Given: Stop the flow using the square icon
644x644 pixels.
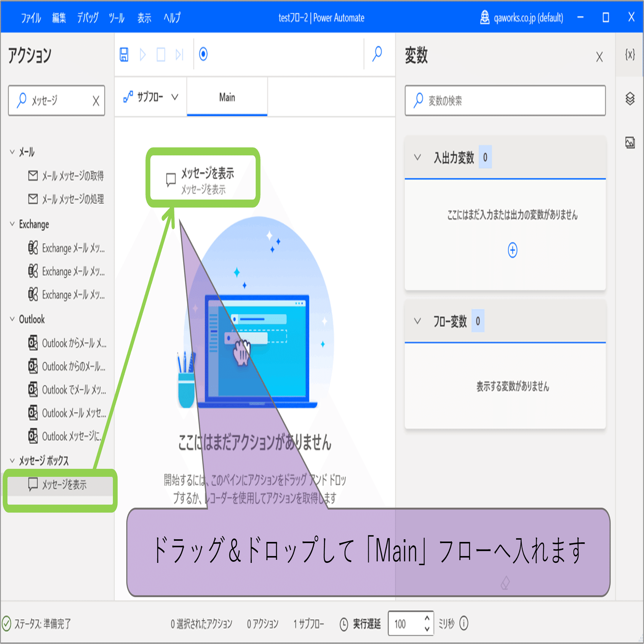Looking at the screenshot, I should click(x=161, y=54).
